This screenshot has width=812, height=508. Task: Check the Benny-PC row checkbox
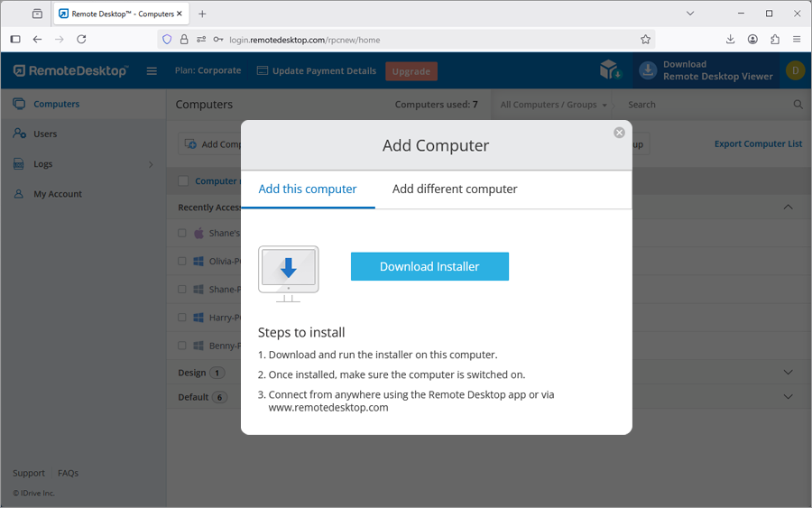click(x=182, y=346)
